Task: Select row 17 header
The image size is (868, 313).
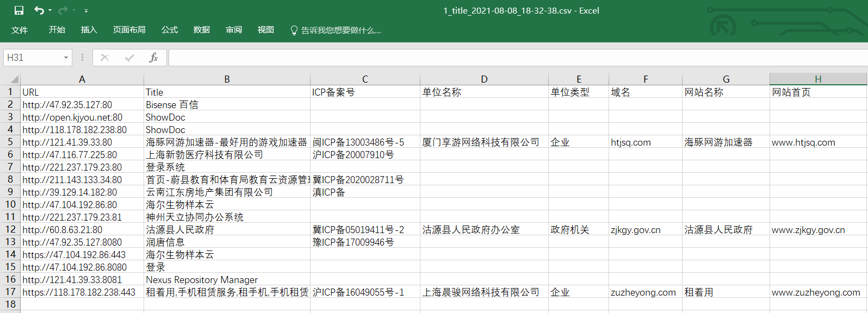Action: (x=10, y=292)
